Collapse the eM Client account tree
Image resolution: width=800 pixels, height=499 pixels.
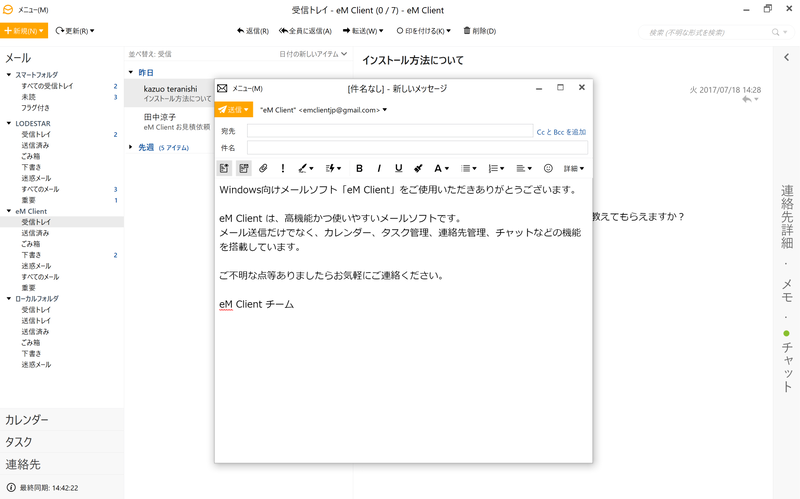pyautogui.click(x=9, y=211)
